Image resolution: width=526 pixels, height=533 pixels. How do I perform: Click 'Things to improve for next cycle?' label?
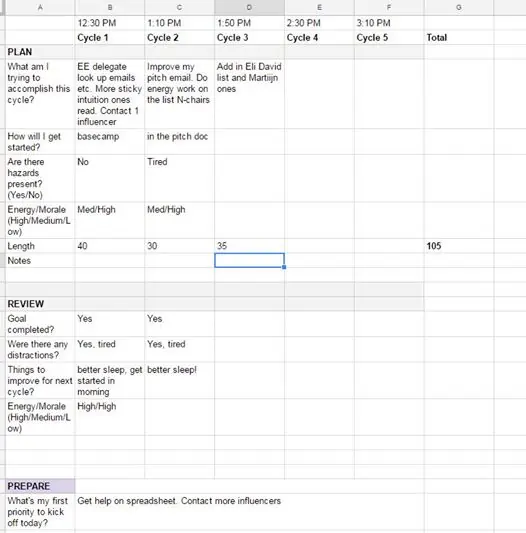[40, 380]
